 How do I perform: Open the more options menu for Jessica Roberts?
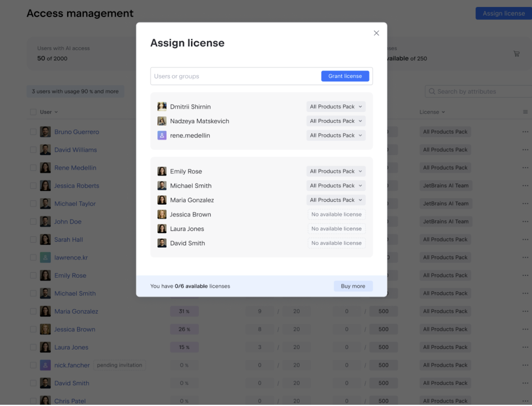[x=525, y=186]
